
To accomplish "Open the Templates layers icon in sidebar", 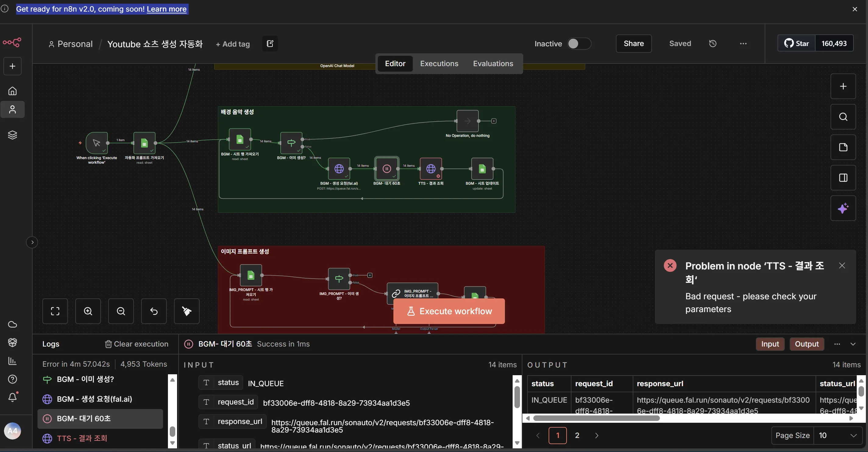I will (12, 135).
